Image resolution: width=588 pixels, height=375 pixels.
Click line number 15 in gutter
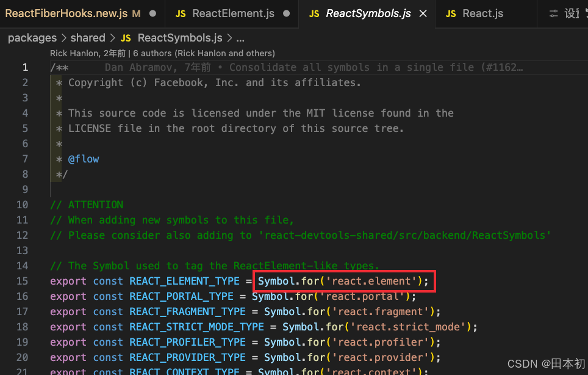point(22,281)
